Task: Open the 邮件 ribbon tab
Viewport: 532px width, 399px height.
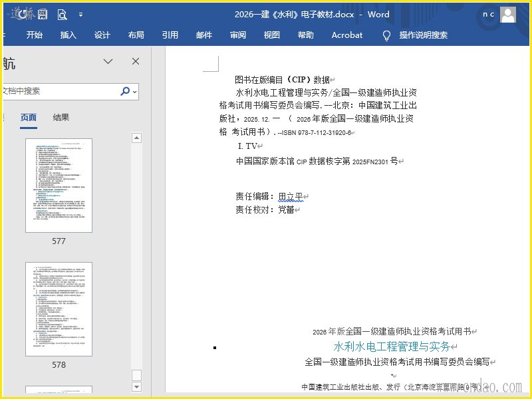Action: tap(204, 35)
